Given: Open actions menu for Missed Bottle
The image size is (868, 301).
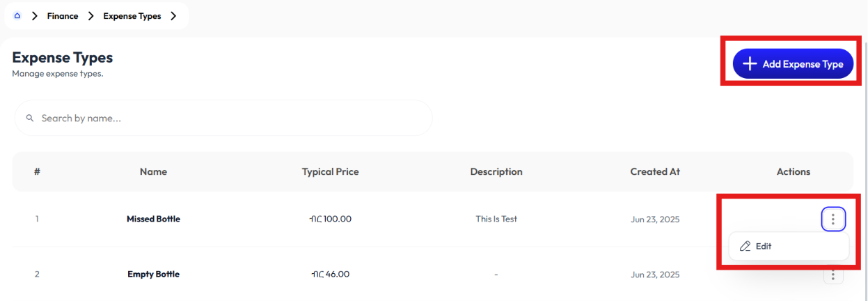Looking at the screenshot, I should tap(833, 219).
